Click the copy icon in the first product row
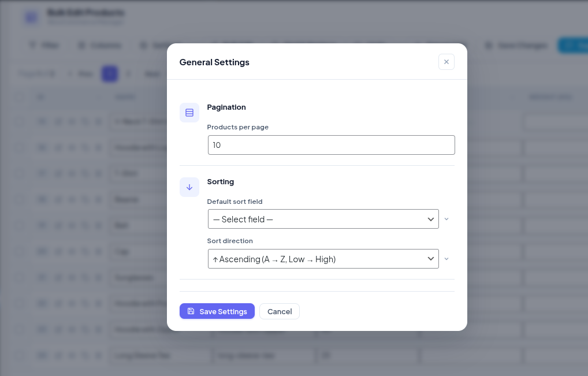This screenshot has height=376, width=588. click(70, 121)
